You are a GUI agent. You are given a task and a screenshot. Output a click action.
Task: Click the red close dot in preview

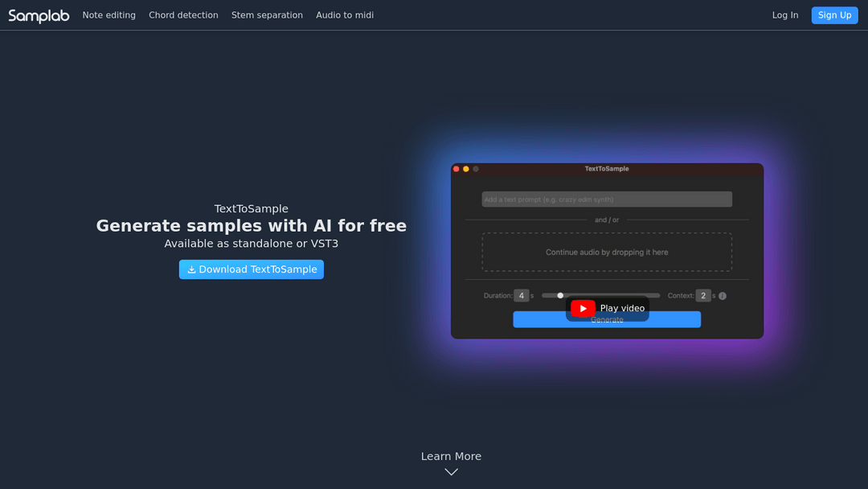click(x=457, y=169)
